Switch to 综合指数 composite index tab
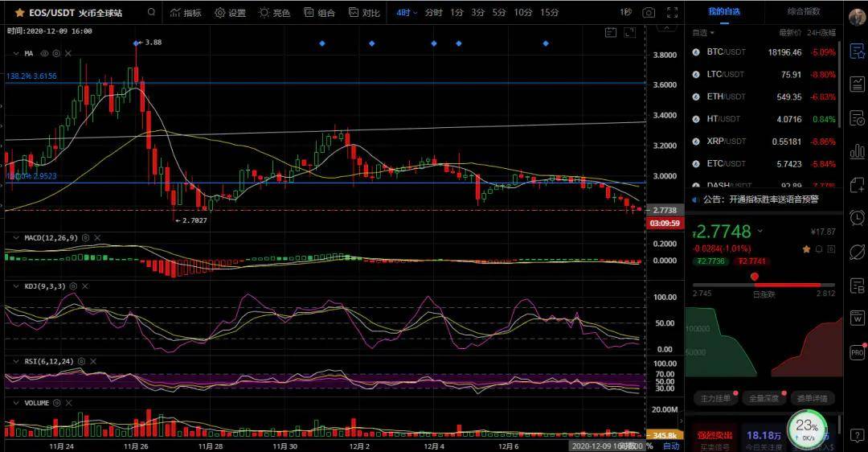 pyautogui.click(x=803, y=11)
